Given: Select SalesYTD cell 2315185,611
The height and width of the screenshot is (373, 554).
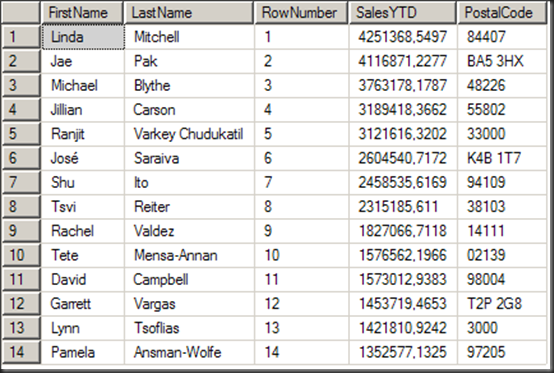Looking at the screenshot, I should [403, 207].
